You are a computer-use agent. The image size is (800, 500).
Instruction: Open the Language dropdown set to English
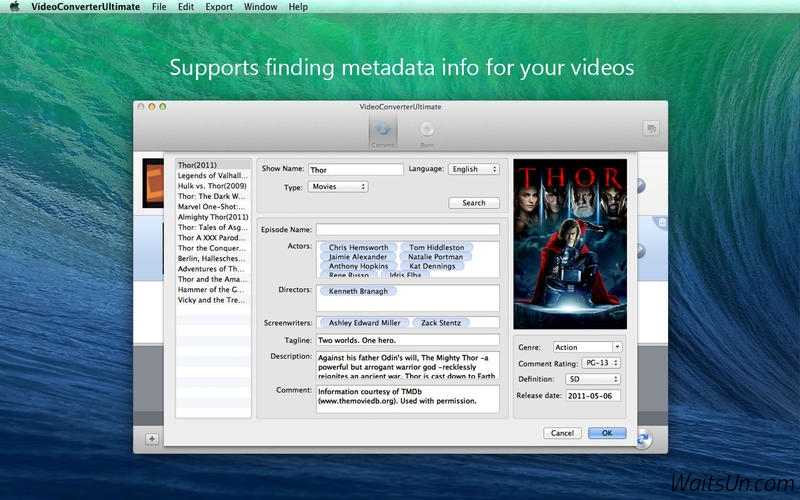point(474,169)
